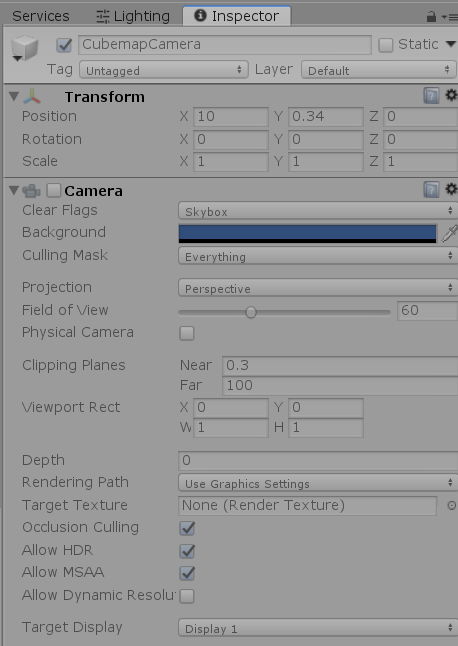This screenshot has width=458, height=646.
Task: Click the Field of View label
Action: (x=65, y=310)
